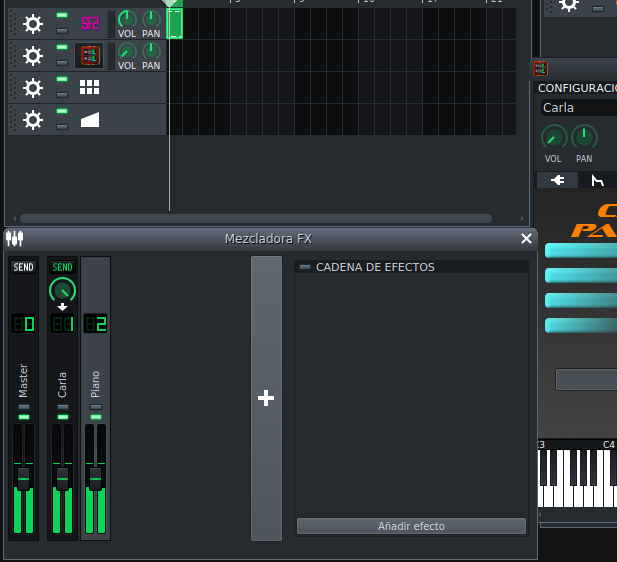Open the Carla track's gear menu in Song Editor
The height and width of the screenshot is (562, 617).
[33, 56]
